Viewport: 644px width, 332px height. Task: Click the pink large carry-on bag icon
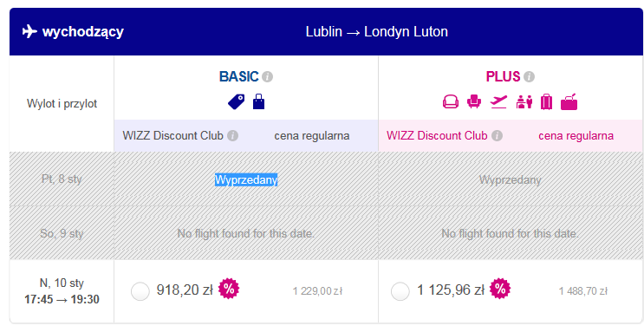(x=569, y=102)
